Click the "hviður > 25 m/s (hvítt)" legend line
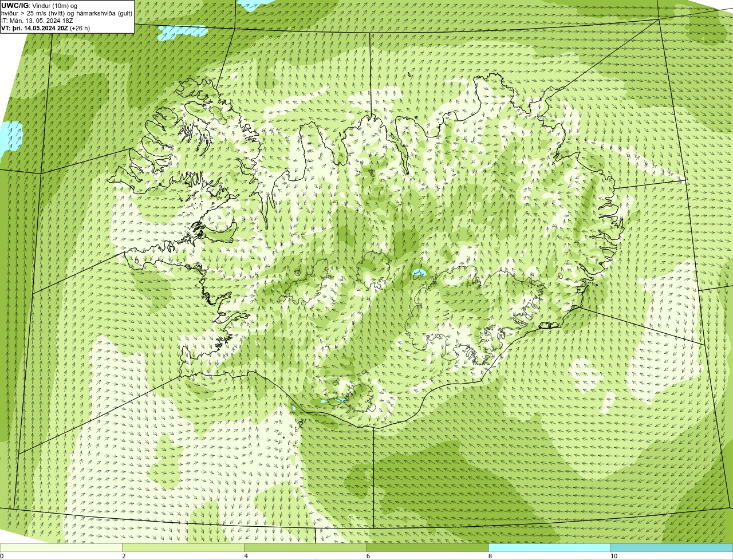This screenshot has height=560, width=733. point(66,13)
